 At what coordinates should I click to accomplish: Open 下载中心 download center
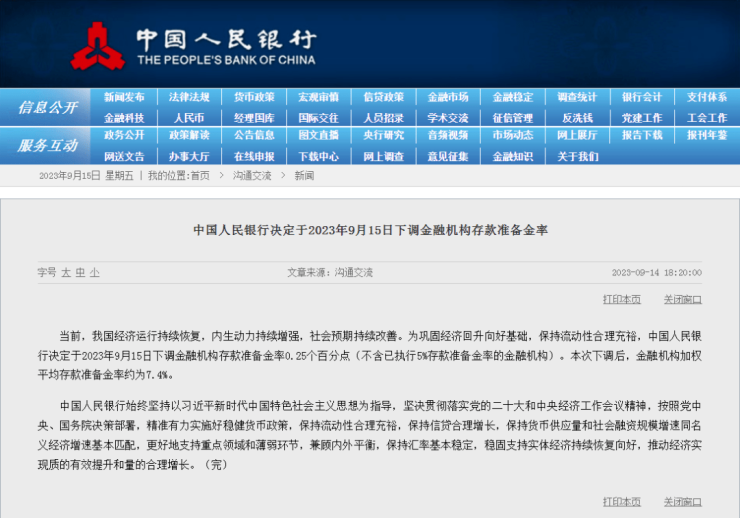click(318, 156)
